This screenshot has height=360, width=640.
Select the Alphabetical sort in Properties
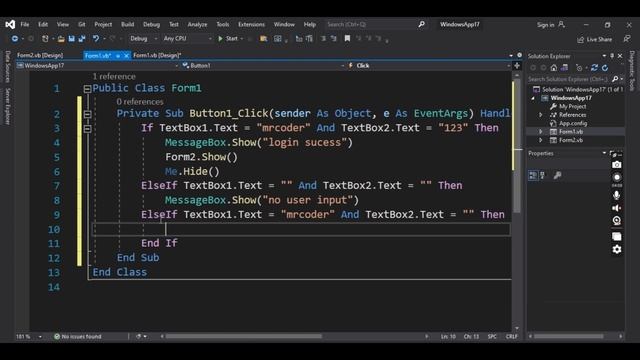pos(543,176)
